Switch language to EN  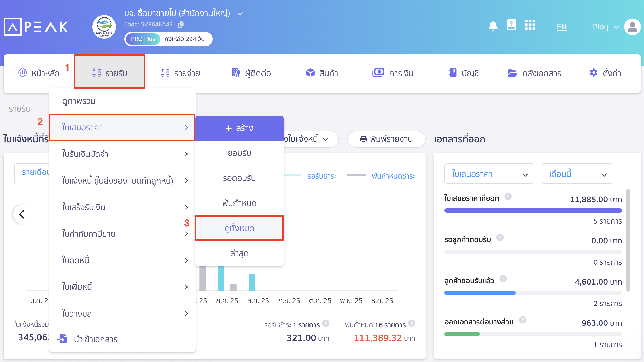[x=561, y=27]
